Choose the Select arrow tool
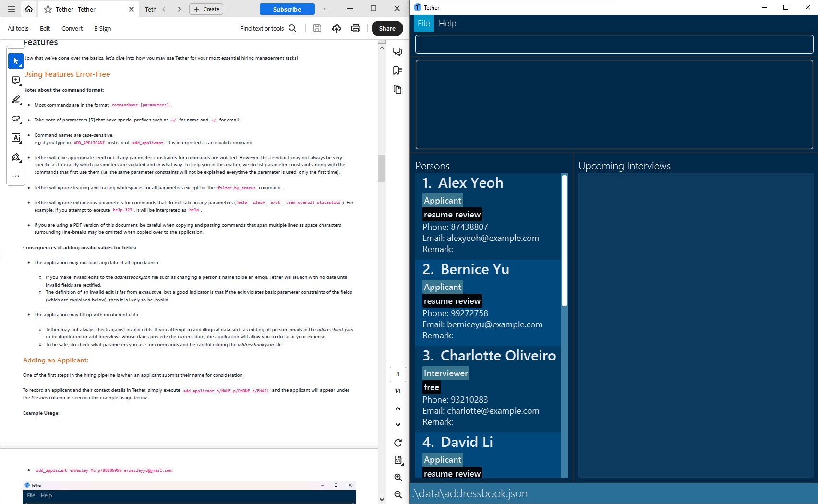Image resolution: width=818 pixels, height=504 pixels. 16,61
